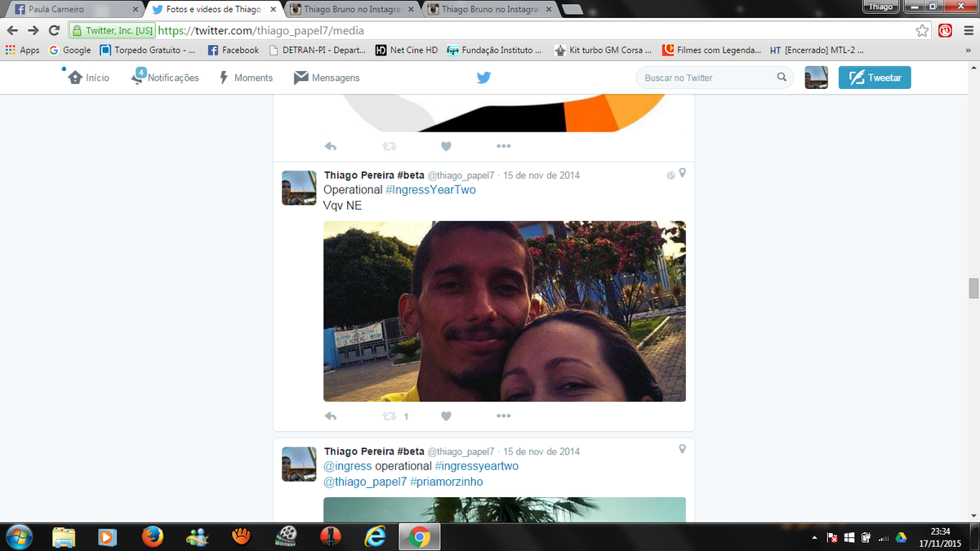Open the selfie photo in the Vqv NE tweet
Screen dimensions: 980x551
point(505,311)
